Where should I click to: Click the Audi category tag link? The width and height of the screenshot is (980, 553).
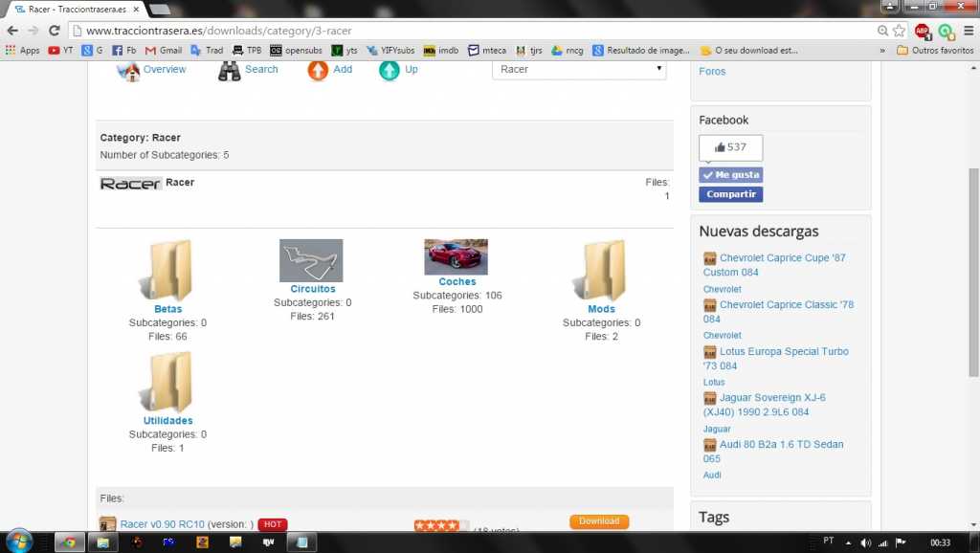click(712, 475)
